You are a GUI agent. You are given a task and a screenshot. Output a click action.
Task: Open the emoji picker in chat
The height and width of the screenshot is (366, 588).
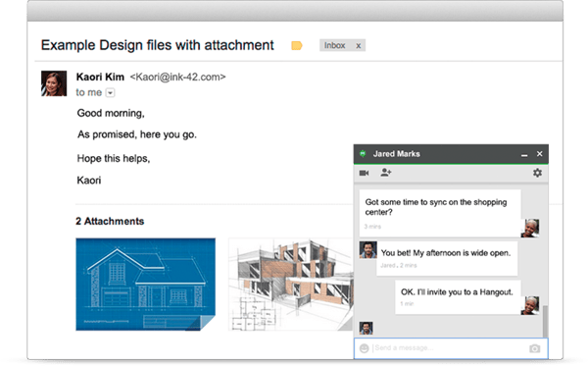click(364, 348)
